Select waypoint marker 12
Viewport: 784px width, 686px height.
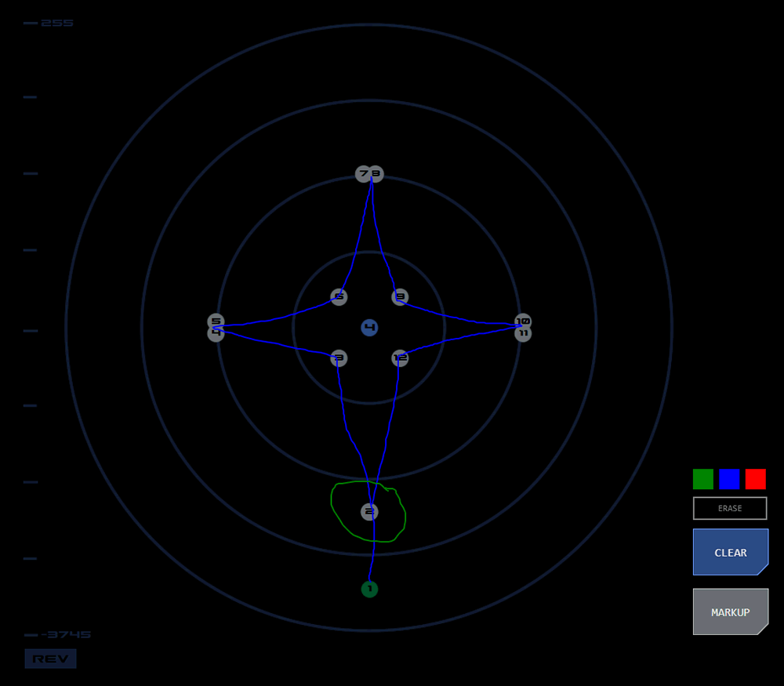pos(400,358)
